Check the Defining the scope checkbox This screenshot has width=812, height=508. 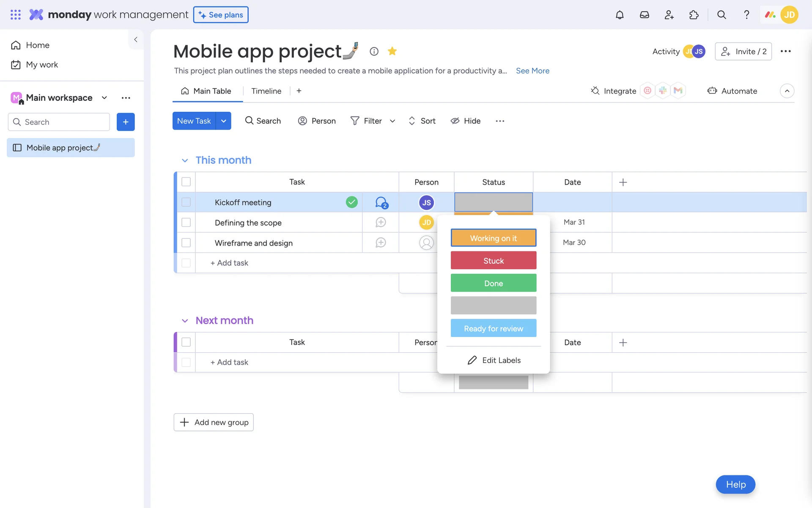pyautogui.click(x=186, y=222)
